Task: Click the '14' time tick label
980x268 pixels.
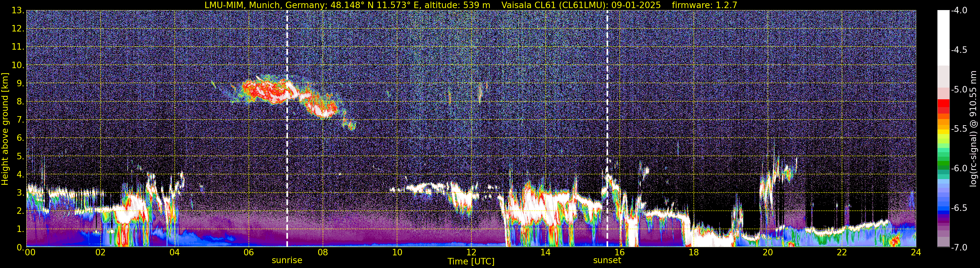Action: (x=545, y=252)
